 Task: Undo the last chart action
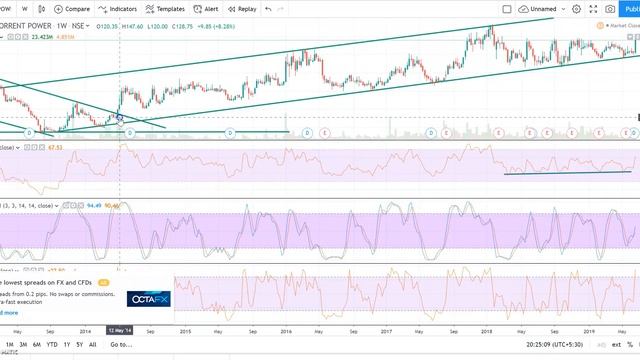(x=268, y=9)
